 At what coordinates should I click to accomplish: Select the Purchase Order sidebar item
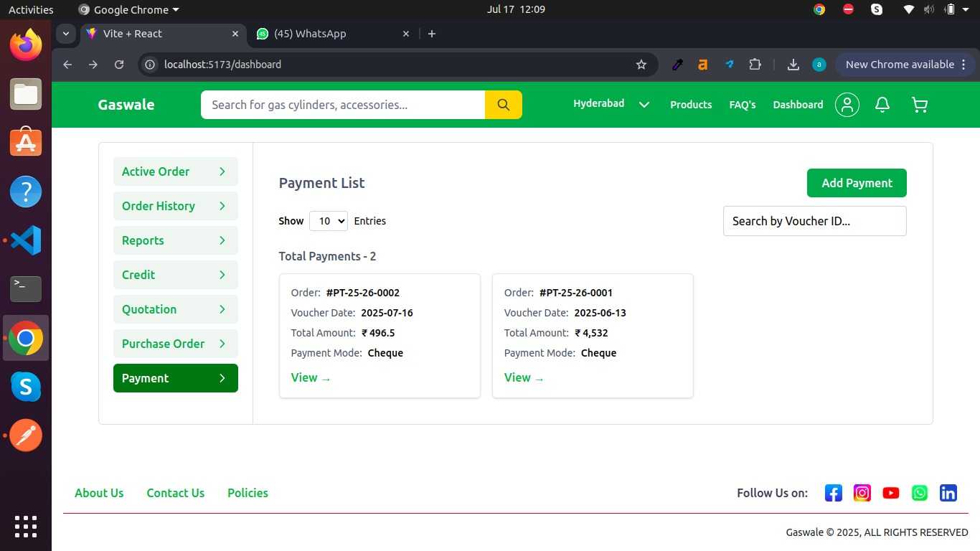[175, 344]
